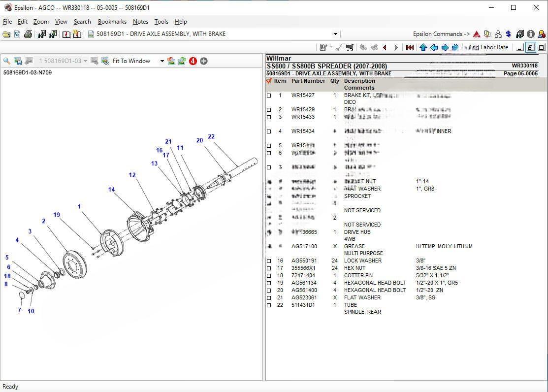Image resolution: width=548 pixels, height=392 pixels.
Task: Open the 508169D1-03 page selector dropdown
Action: 85,61
